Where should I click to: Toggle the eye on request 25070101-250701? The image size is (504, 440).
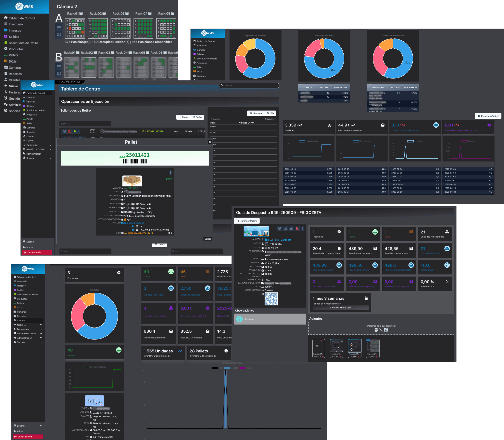pyautogui.click(x=64, y=131)
